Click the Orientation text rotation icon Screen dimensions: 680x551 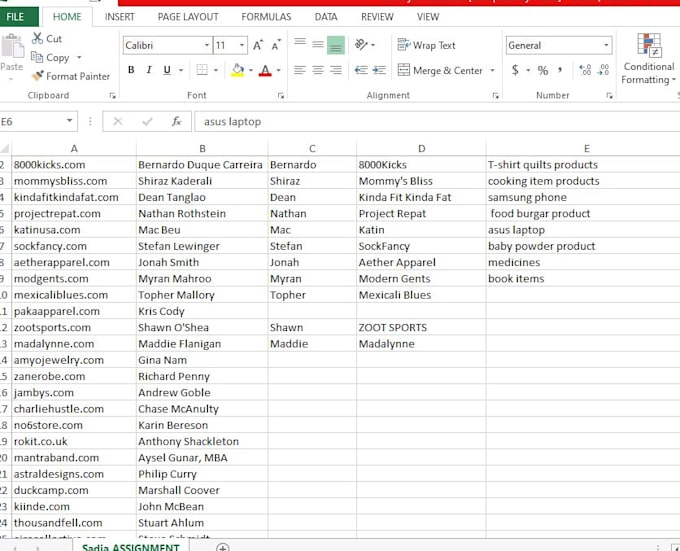pos(361,45)
